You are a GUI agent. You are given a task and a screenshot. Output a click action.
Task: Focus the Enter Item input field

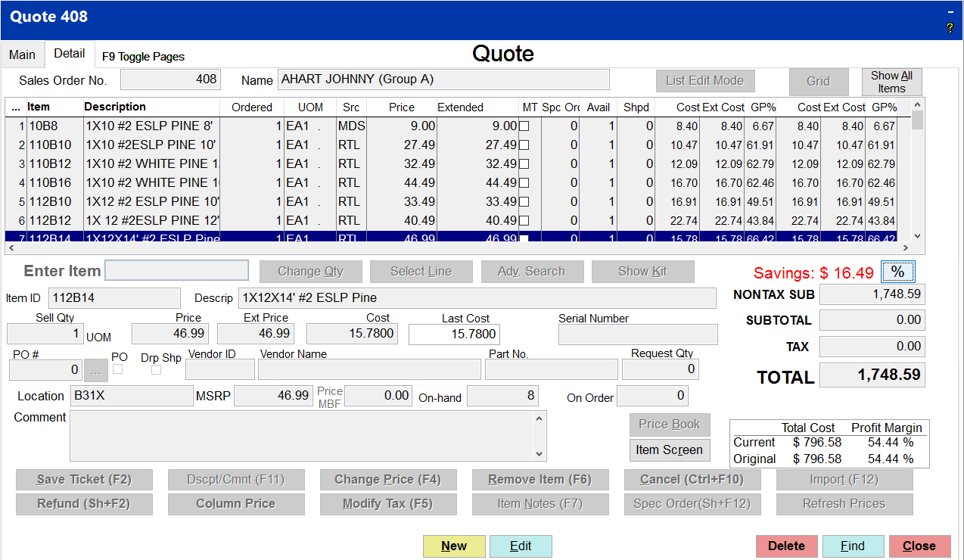pos(176,270)
